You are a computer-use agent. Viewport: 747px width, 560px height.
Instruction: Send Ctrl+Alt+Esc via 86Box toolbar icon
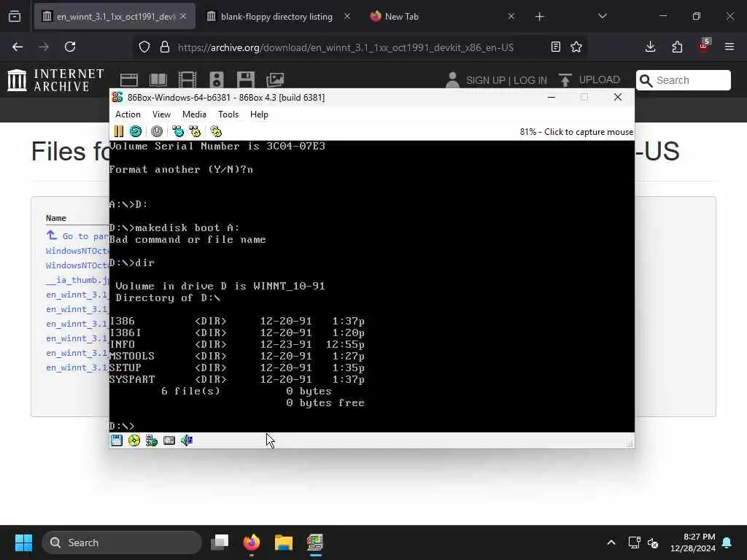[195, 131]
